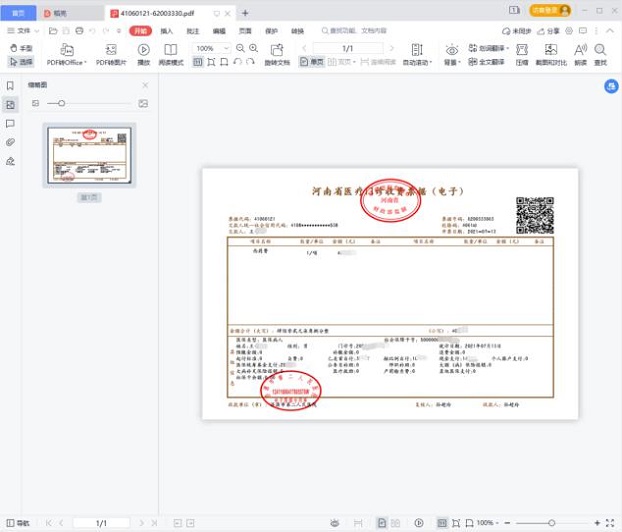The width and height of the screenshot is (622, 532).
Task: Open the bookmark panel in left sidebar
Action: point(10,86)
